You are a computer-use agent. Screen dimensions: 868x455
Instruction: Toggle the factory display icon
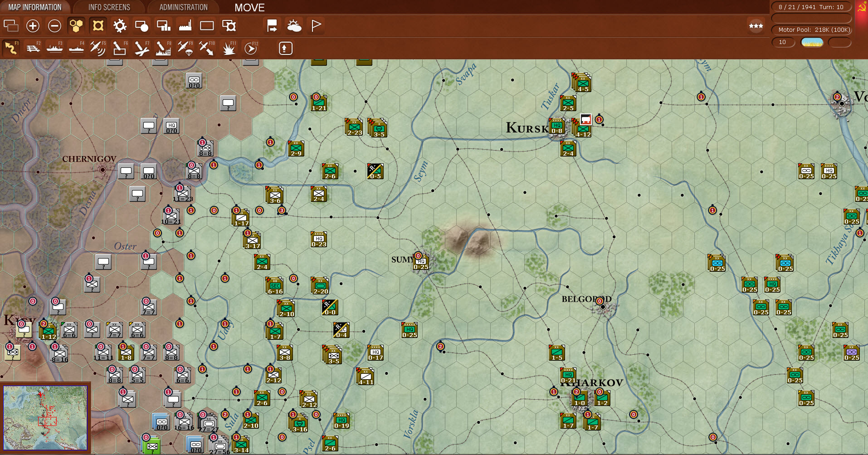pyautogui.click(x=185, y=26)
